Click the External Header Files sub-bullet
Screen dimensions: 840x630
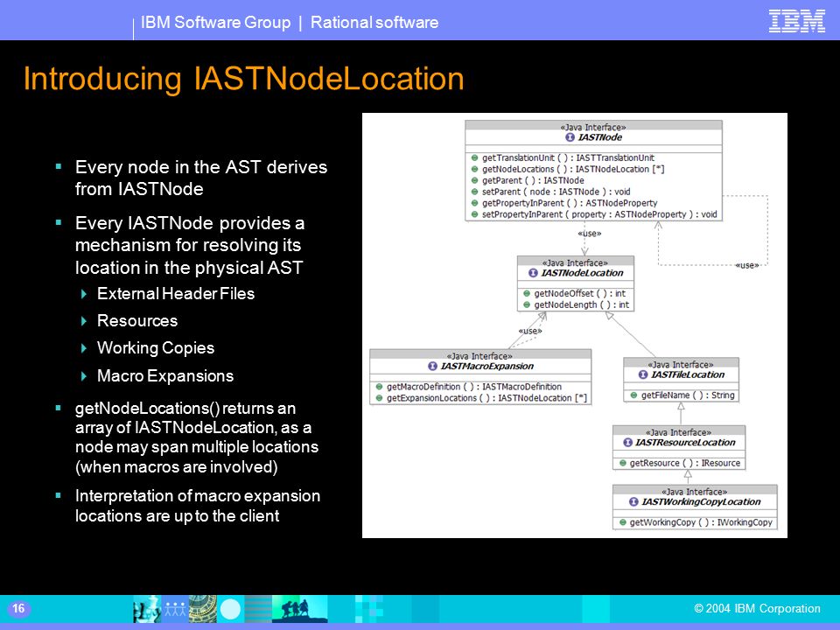(176, 294)
